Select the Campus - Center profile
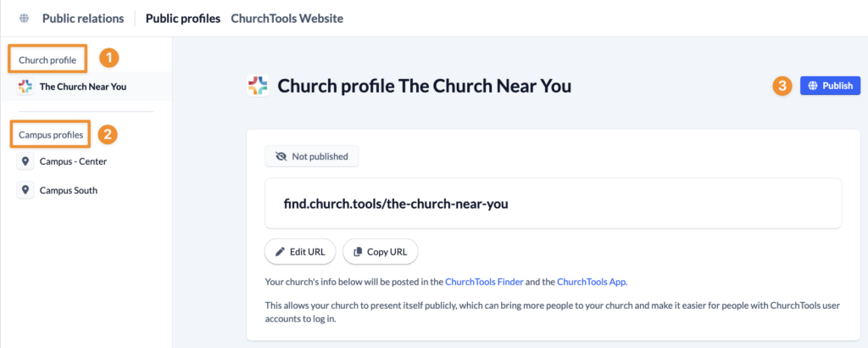The height and width of the screenshot is (348, 868). coord(73,161)
